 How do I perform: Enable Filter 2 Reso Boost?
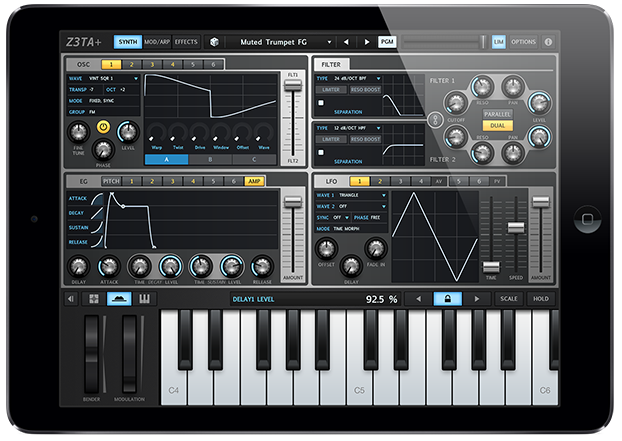[x=365, y=140]
